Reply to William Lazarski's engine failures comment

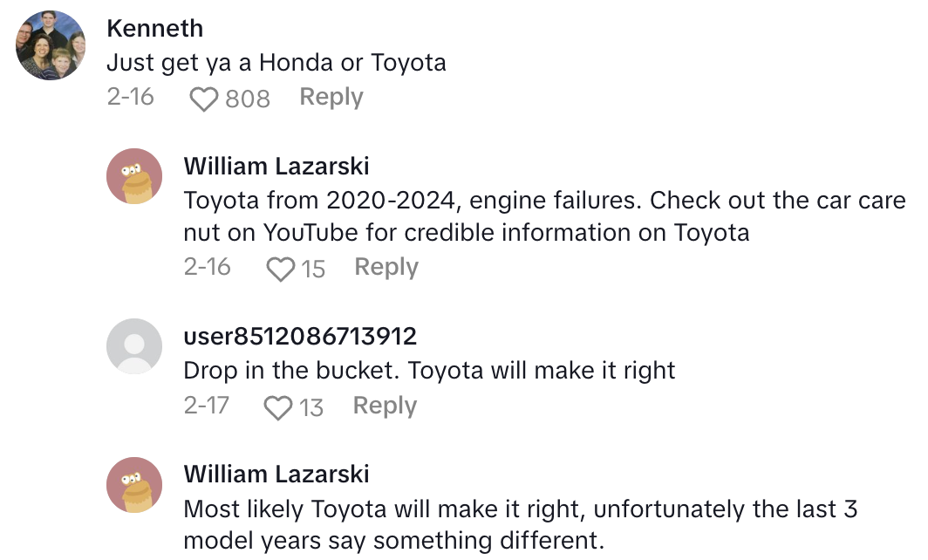click(x=386, y=267)
